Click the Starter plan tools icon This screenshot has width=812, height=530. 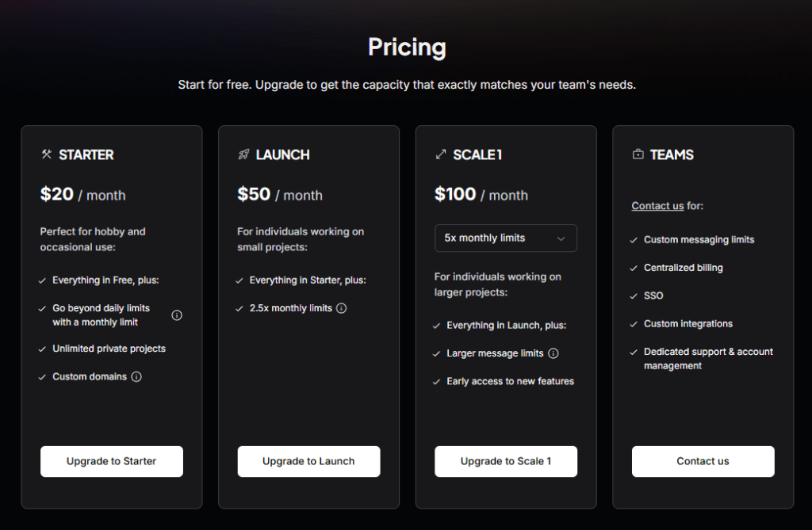(x=47, y=154)
